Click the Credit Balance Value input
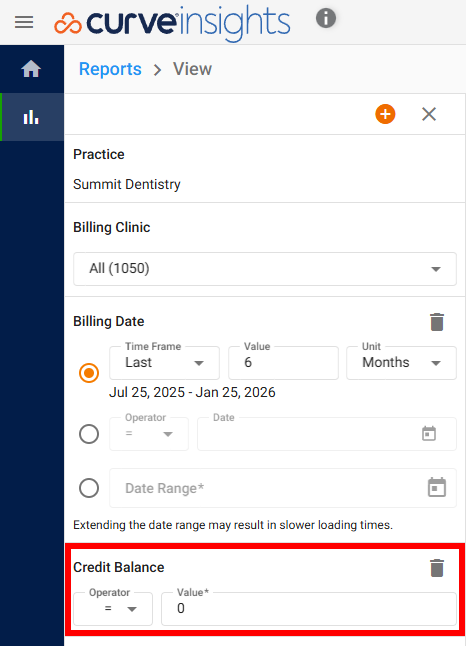 coord(309,609)
